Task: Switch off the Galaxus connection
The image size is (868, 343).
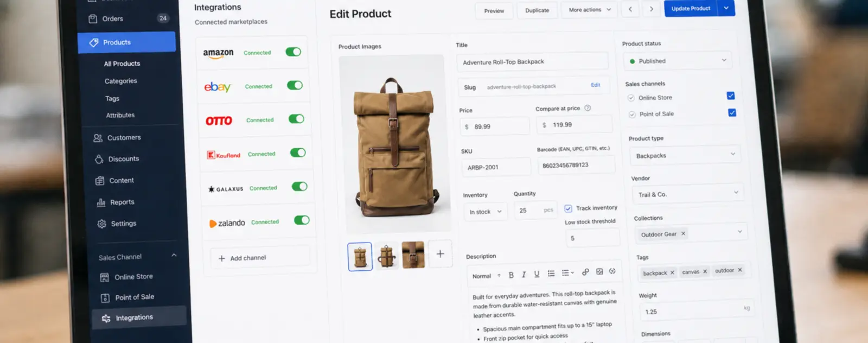Action: (x=299, y=186)
